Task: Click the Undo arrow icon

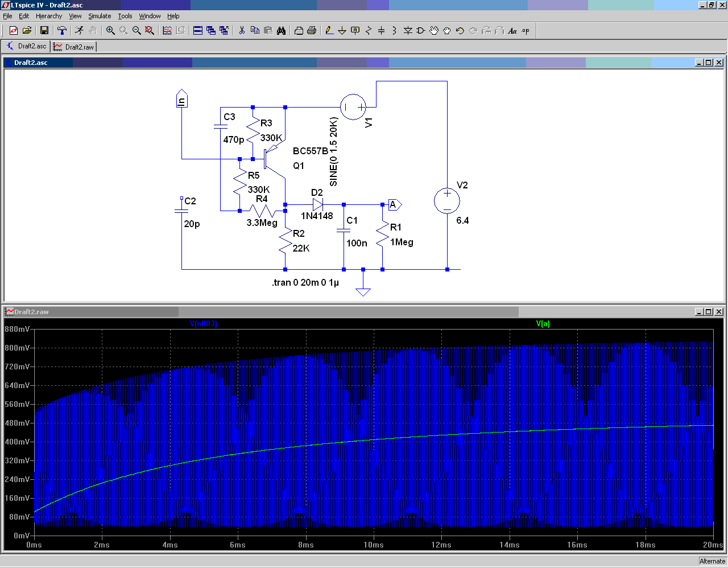Action: pos(460,31)
